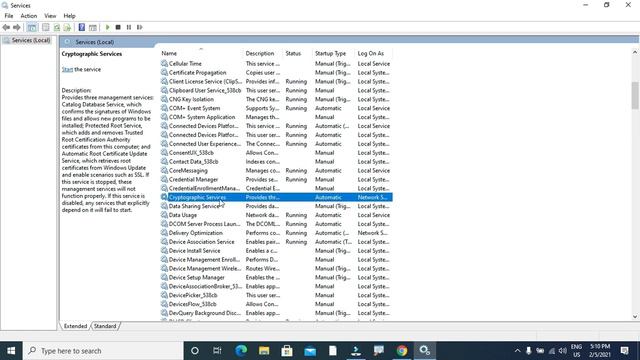Launch Microsoft Edge from taskbar
This screenshot has height=360, width=640.
(241, 351)
